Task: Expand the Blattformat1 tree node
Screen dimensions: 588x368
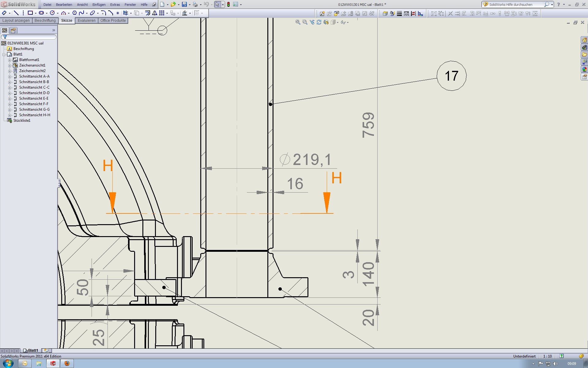Action: (9, 60)
